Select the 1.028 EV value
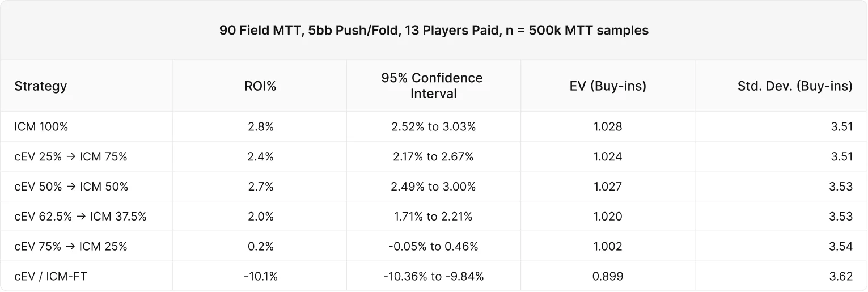868x292 pixels. pyautogui.click(x=608, y=126)
